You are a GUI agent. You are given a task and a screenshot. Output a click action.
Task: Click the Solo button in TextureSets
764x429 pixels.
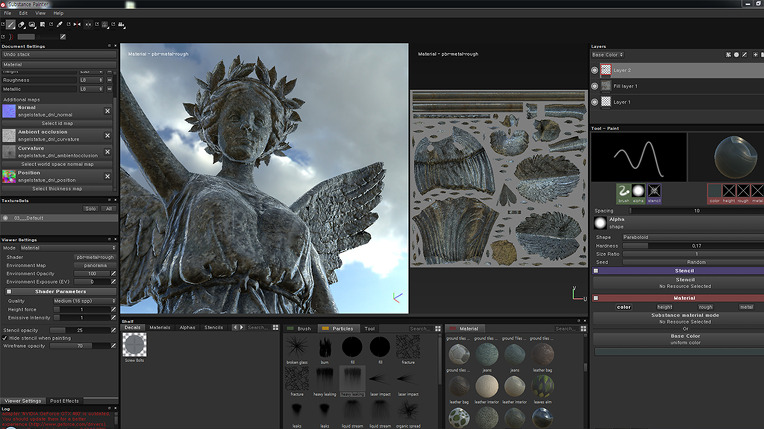coord(91,209)
